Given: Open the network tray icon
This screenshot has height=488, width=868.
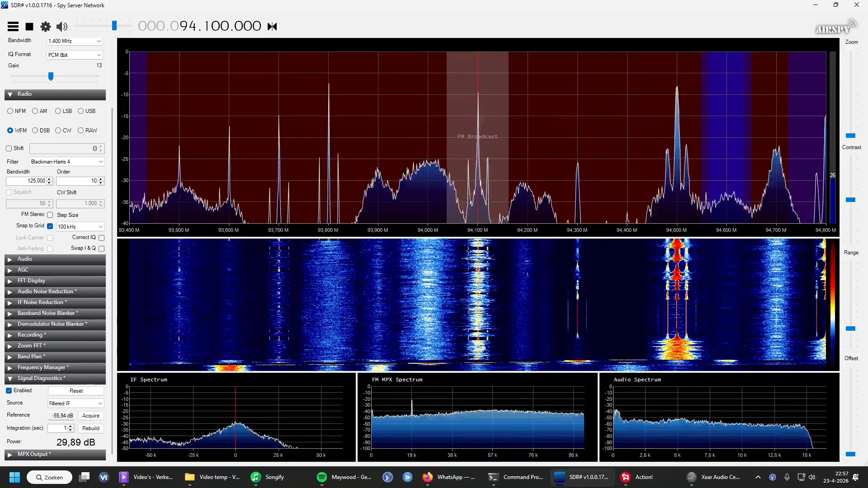Looking at the screenshot, I should [801, 477].
